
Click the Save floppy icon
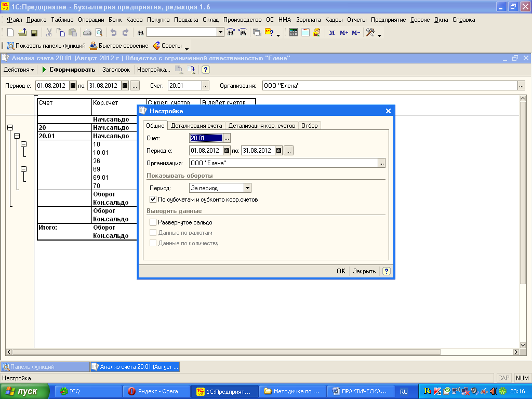34,33
